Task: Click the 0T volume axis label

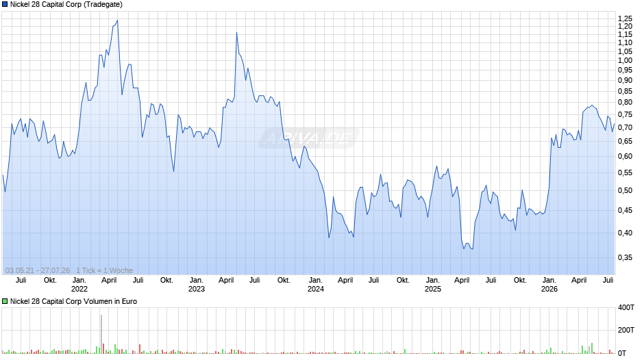Action: click(622, 353)
